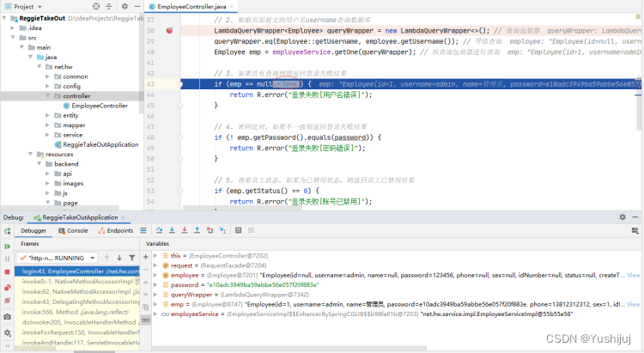Click the Project panel locate target icon
The width and height of the screenshot is (644, 353).
(96, 6)
